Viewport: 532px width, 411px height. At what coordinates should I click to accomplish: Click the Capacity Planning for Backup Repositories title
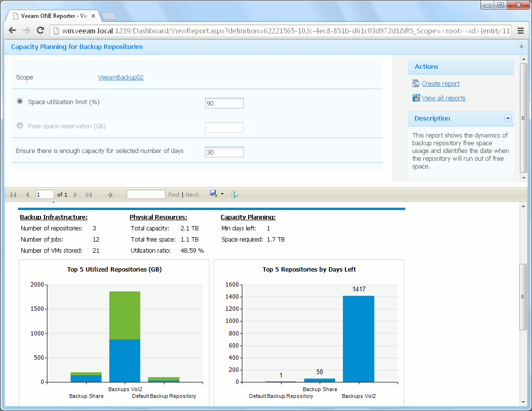pos(77,47)
